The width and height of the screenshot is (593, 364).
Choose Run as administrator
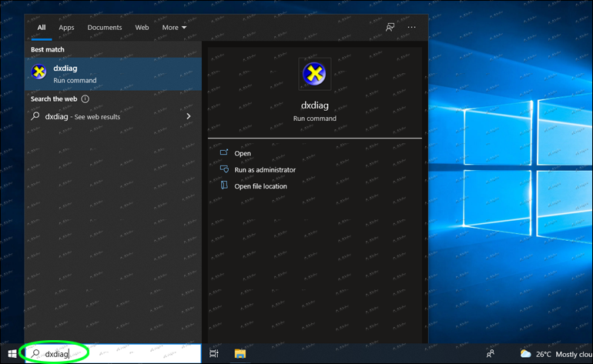(x=265, y=170)
